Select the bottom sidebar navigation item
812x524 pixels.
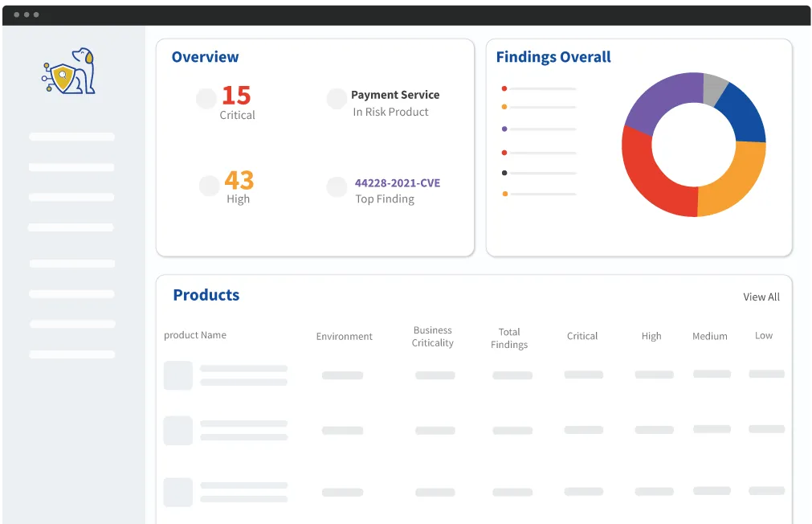pos(71,354)
